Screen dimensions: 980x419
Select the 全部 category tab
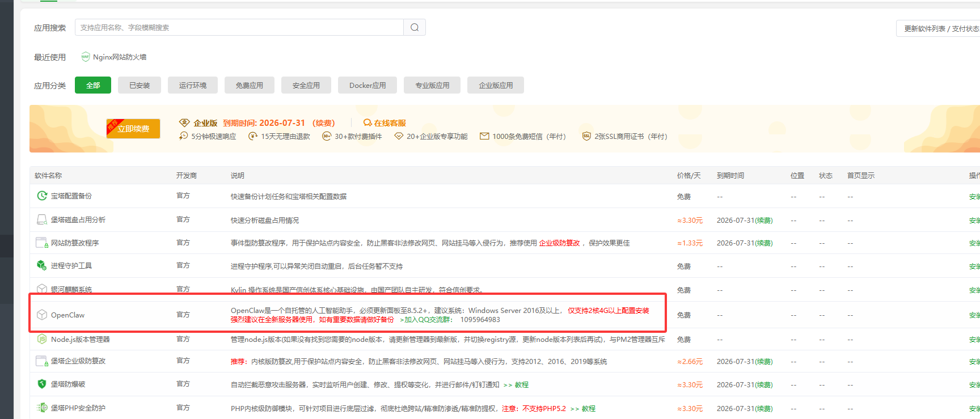pyautogui.click(x=93, y=86)
